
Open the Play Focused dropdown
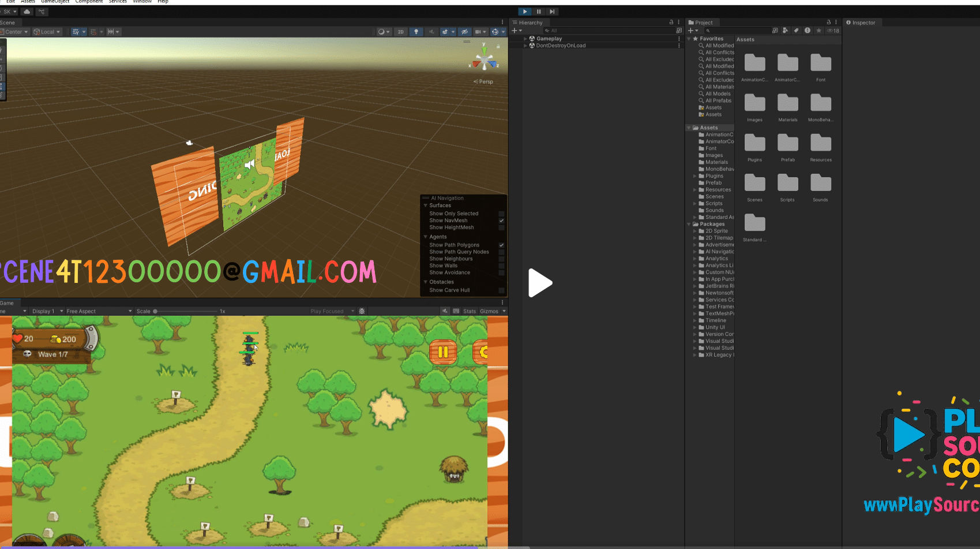click(332, 311)
